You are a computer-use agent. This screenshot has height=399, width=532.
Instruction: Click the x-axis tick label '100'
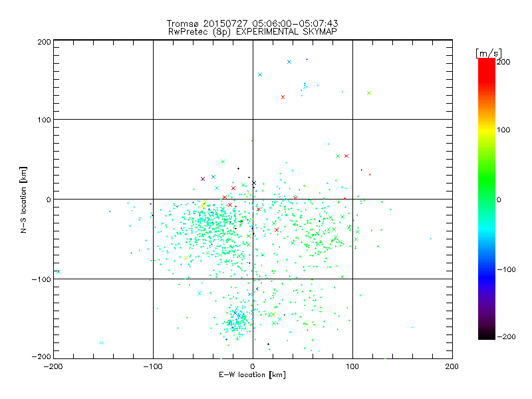pos(352,366)
